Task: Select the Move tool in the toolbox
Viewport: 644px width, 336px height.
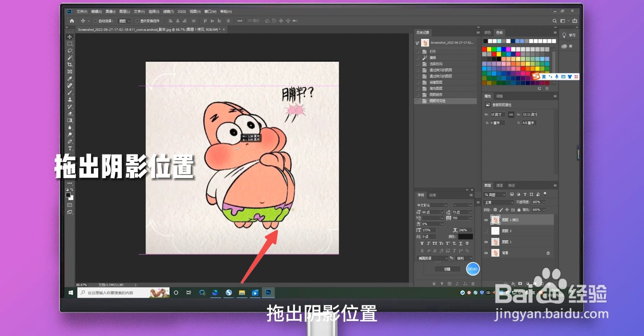Action: [70, 37]
